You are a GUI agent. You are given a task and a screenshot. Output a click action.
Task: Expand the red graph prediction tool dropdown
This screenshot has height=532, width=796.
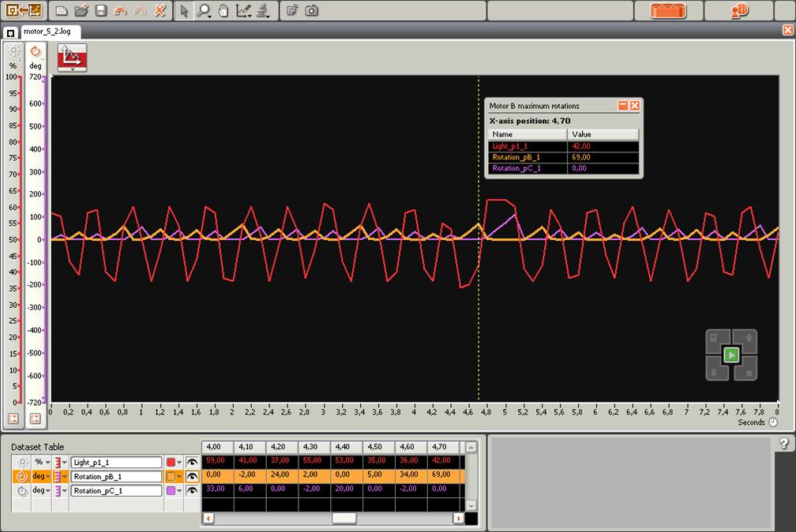[73, 69]
